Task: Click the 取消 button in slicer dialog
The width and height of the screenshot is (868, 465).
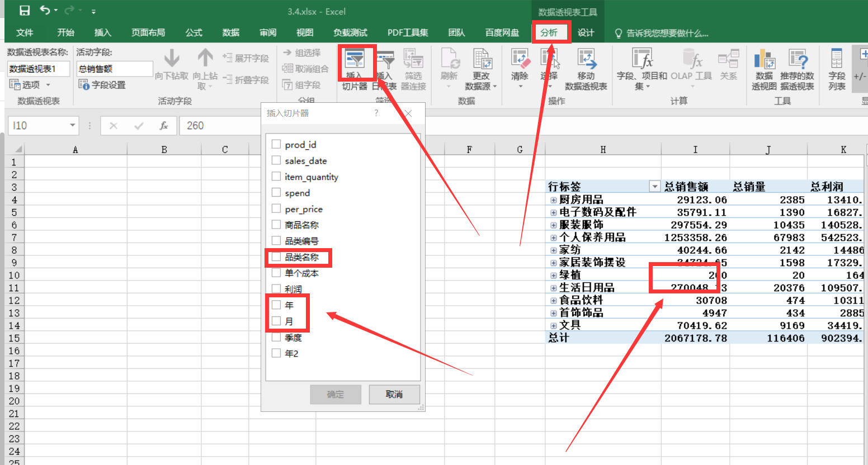Action: point(394,394)
